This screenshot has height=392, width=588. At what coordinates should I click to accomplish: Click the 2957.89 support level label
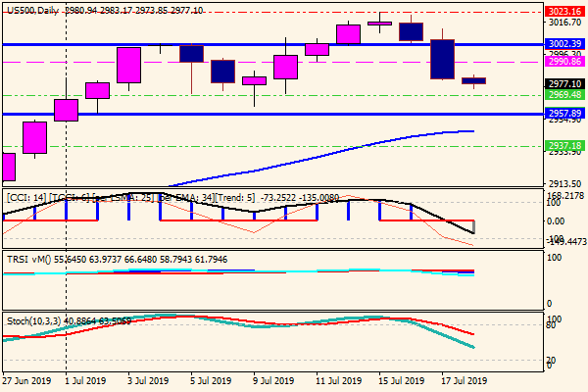pos(566,114)
